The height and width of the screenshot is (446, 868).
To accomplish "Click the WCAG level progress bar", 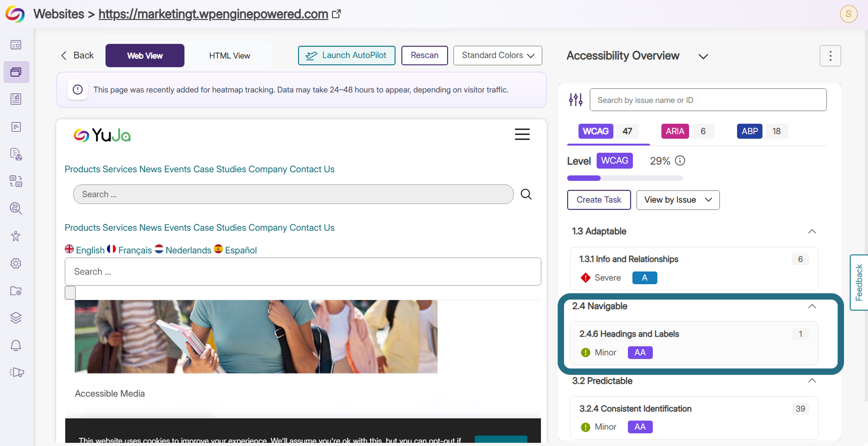I will coord(625,178).
